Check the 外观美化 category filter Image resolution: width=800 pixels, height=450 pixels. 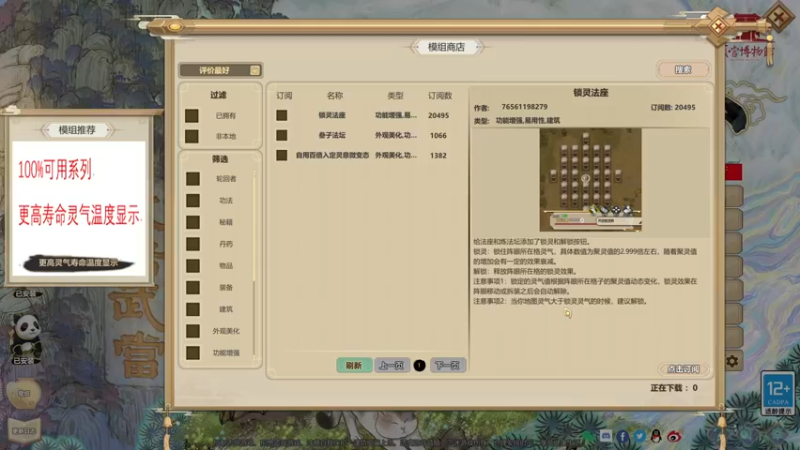(193, 331)
